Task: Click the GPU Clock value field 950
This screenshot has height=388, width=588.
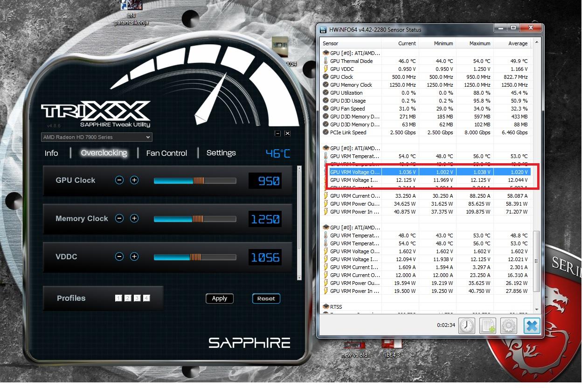Action: coord(265,180)
